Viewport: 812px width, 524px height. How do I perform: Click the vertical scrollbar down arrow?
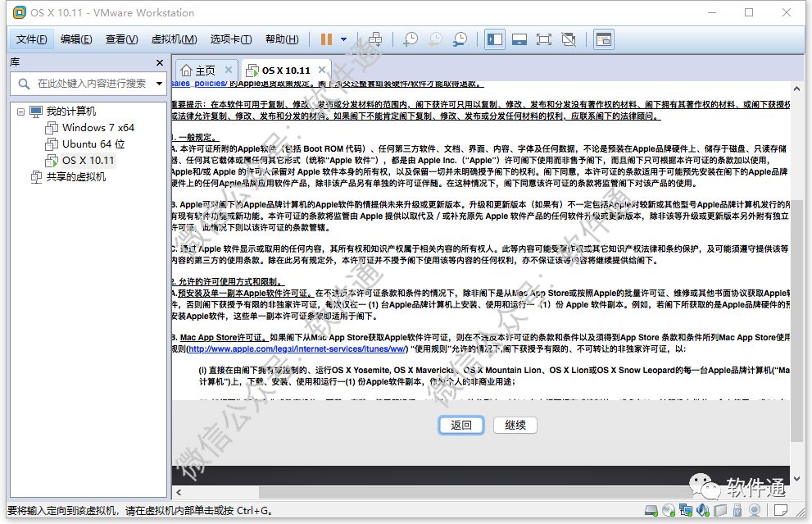pyautogui.click(x=797, y=478)
